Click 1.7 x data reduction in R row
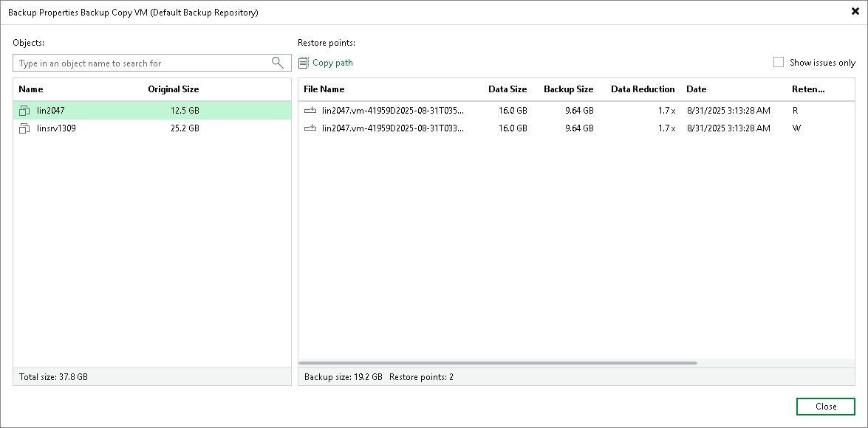This screenshot has width=868, height=428. pyautogui.click(x=666, y=111)
